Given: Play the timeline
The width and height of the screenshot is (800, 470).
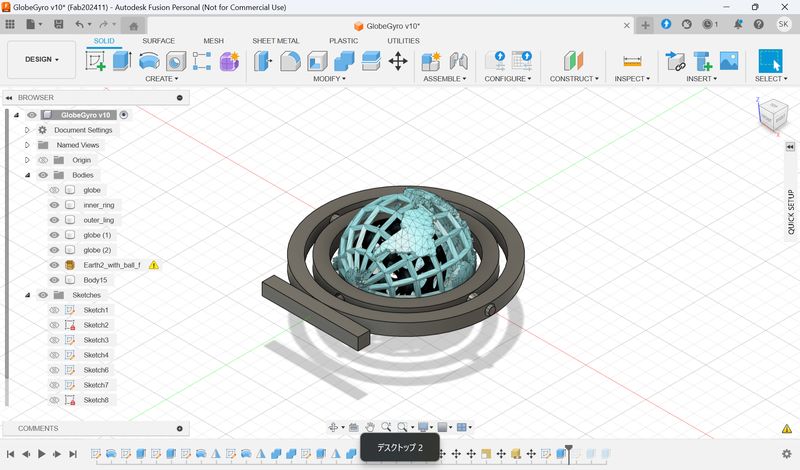Looking at the screenshot, I should tap(42, 454).
